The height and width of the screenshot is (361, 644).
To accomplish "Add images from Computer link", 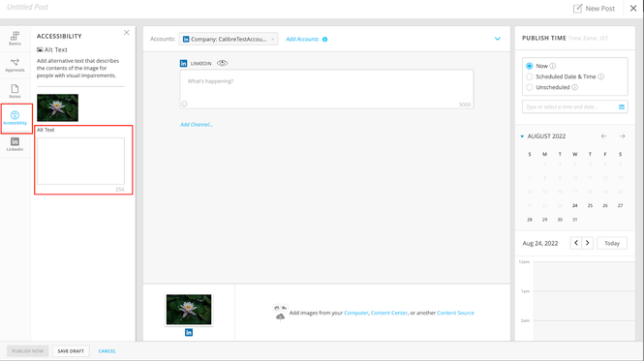I will tap(356, 313).
